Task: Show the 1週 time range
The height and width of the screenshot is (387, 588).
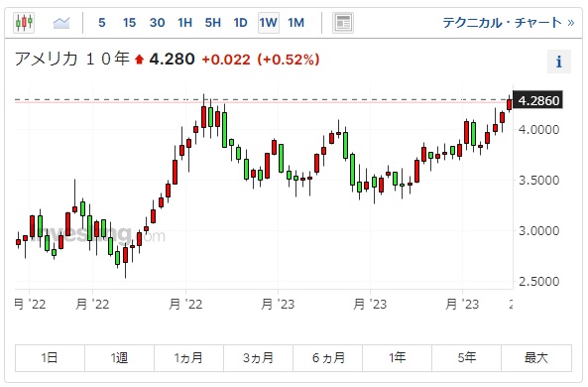Action: pyautogui.click(x=119, y=357)
